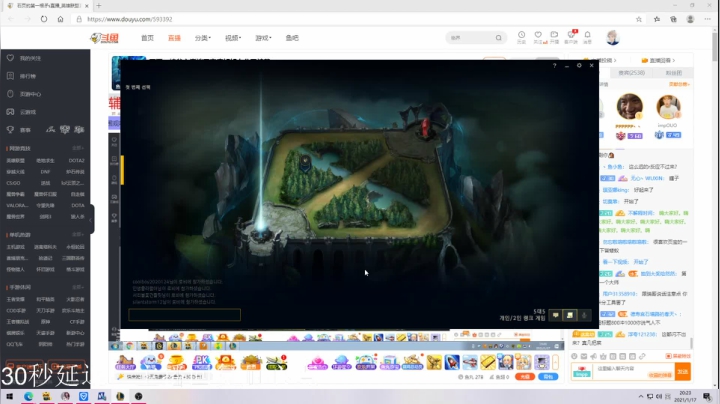Open the DOTA2 category link

[x=76, y=161]
